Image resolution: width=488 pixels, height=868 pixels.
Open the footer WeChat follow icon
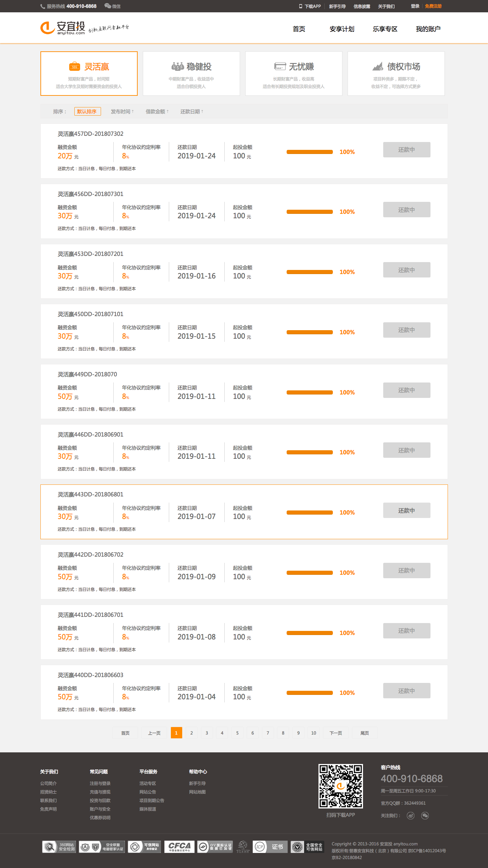[425, 816]
